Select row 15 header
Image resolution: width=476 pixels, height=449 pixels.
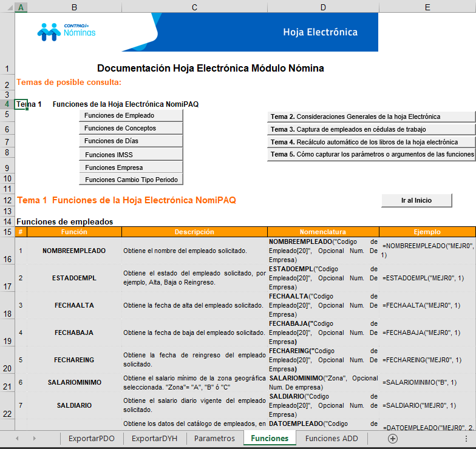[7, 232]
